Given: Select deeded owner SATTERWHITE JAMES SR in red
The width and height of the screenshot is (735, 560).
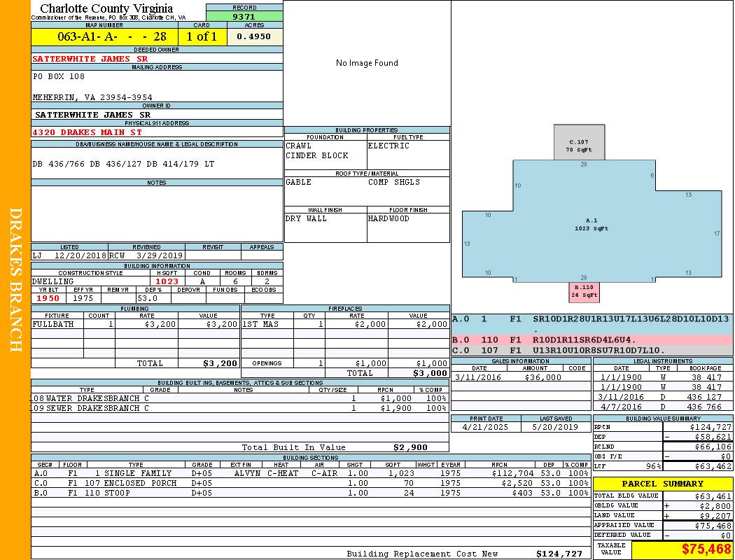Looking at the screenshot, I should [90, 59].
